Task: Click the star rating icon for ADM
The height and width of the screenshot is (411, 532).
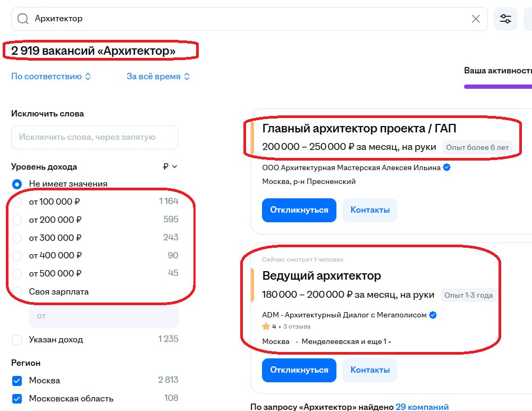Action: pyautogui.click(x=266, y=326)
